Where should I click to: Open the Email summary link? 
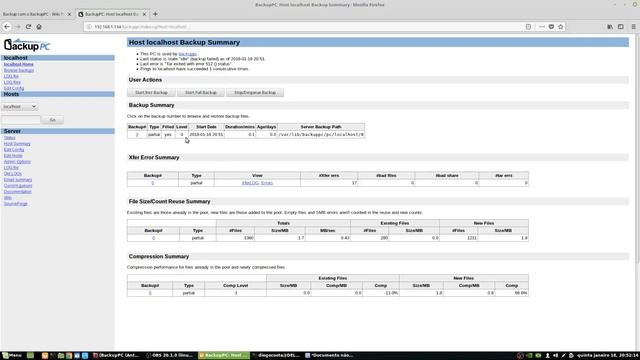18,180
